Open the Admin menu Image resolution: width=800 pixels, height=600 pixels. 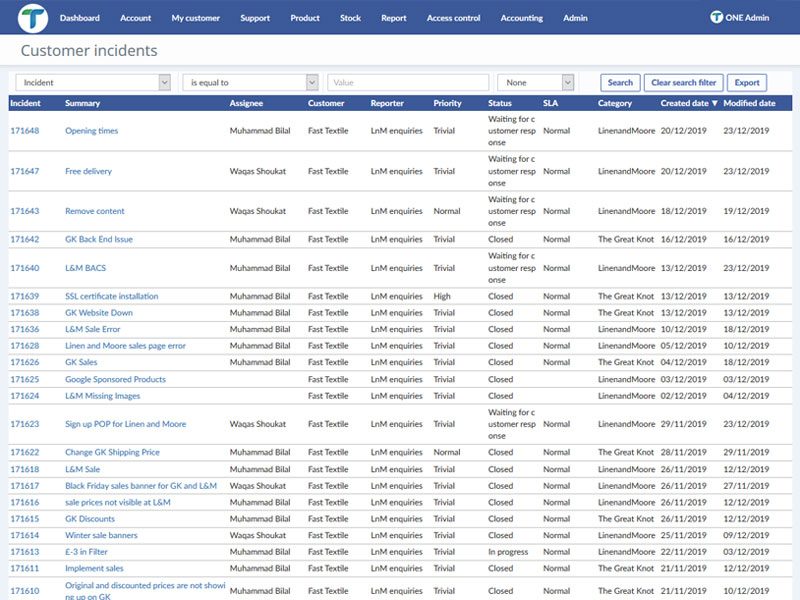pos(576,18)
